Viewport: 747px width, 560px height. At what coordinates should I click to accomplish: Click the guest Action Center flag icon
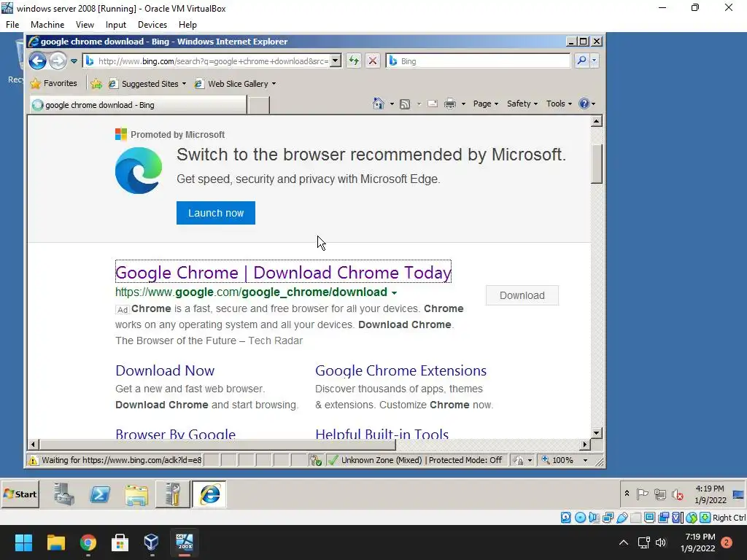click(x=643, y=494)
